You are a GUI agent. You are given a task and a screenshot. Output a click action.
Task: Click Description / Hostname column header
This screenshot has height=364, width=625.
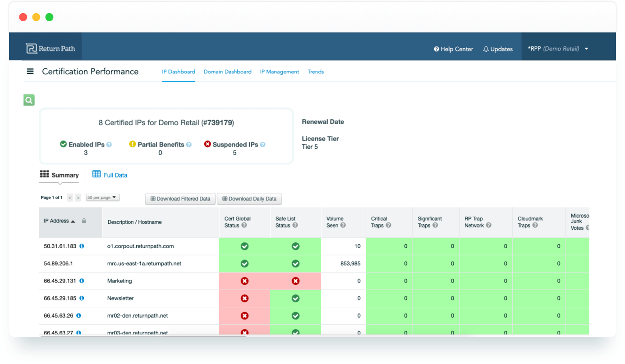pyautogui.click(x=134, y=222)
